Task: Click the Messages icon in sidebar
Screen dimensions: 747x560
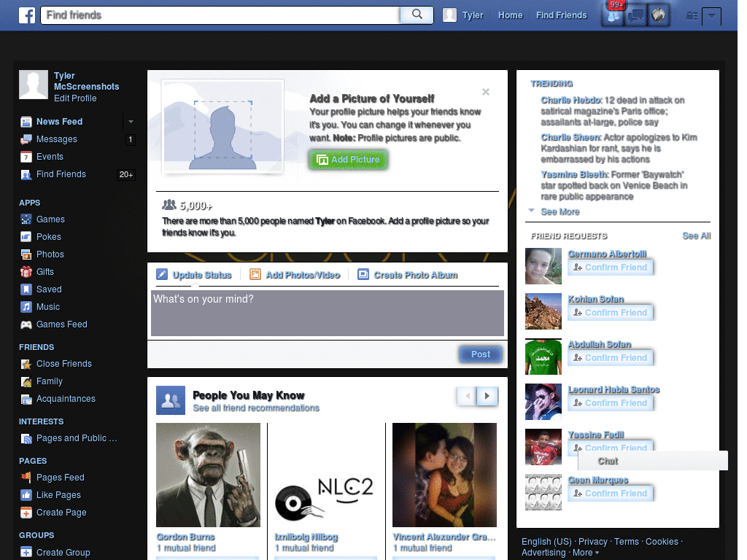Action: 26,139
